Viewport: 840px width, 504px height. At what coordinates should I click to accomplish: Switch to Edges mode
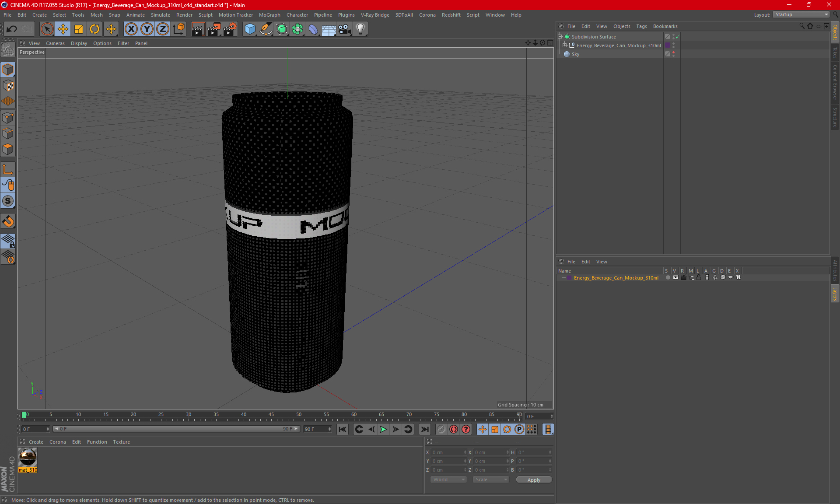(8, 133)
